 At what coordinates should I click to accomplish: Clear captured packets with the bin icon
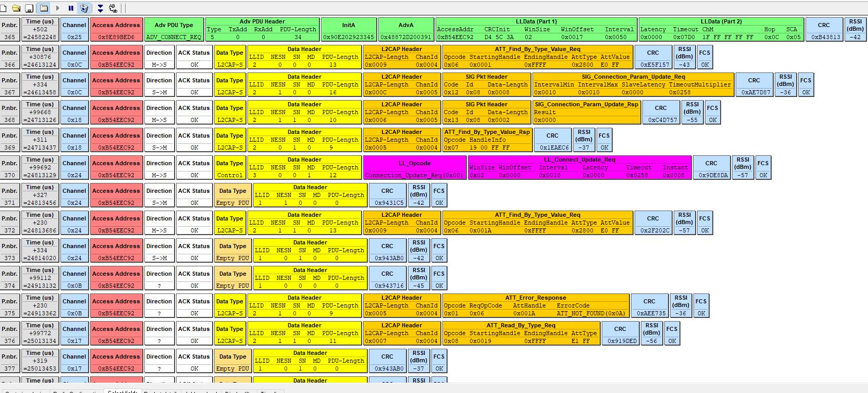(x=84, y=8)
